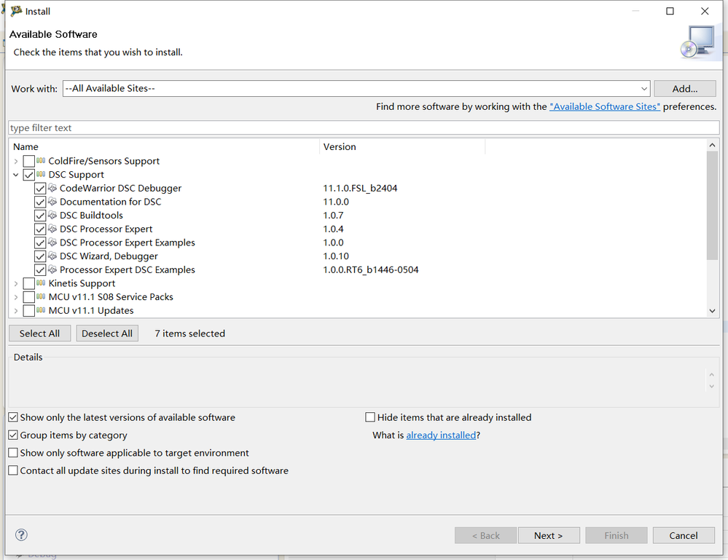The width and height of the screenshot is (728, 560).
Task: Click the DSC Buildtools feature icon
Action: [x=52, y=216]
